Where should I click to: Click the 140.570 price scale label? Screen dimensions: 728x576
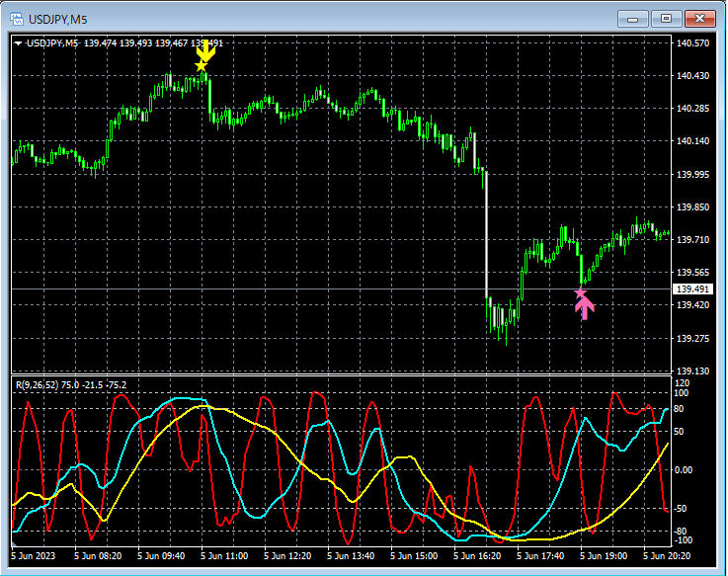click(x=692, y=43)
